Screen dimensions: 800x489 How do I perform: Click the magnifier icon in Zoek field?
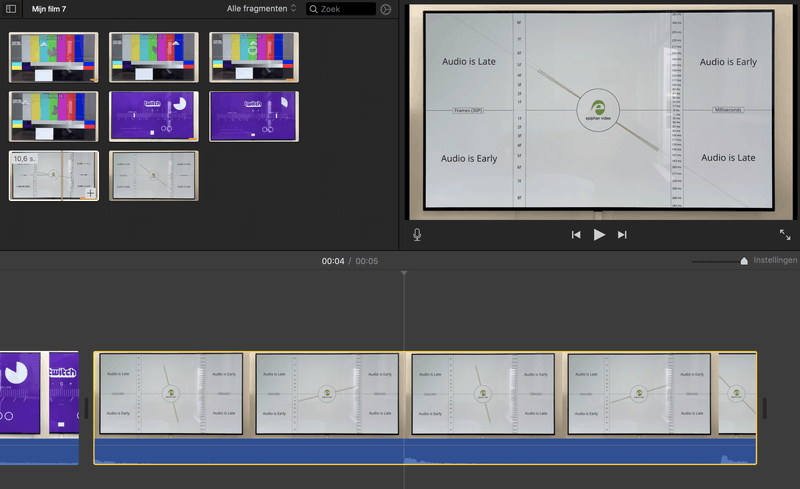(x=313, y=9)
